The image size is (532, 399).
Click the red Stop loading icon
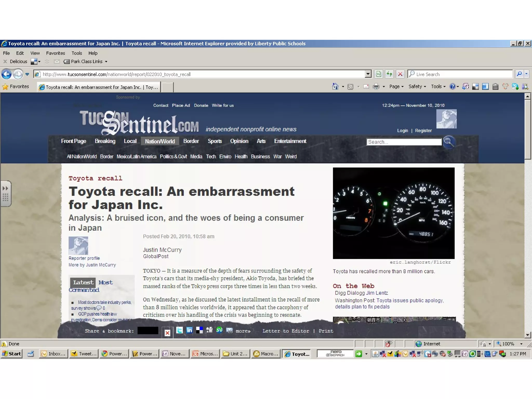(400, 74)
